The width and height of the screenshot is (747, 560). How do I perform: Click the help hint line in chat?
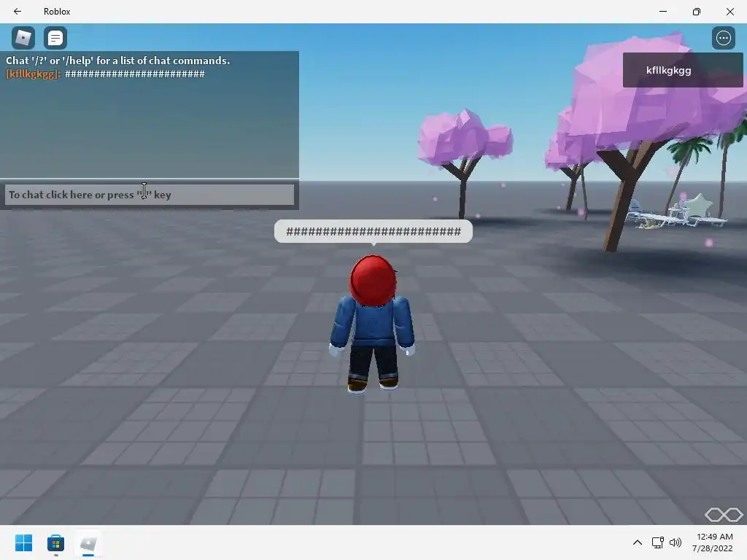[117, 61]
